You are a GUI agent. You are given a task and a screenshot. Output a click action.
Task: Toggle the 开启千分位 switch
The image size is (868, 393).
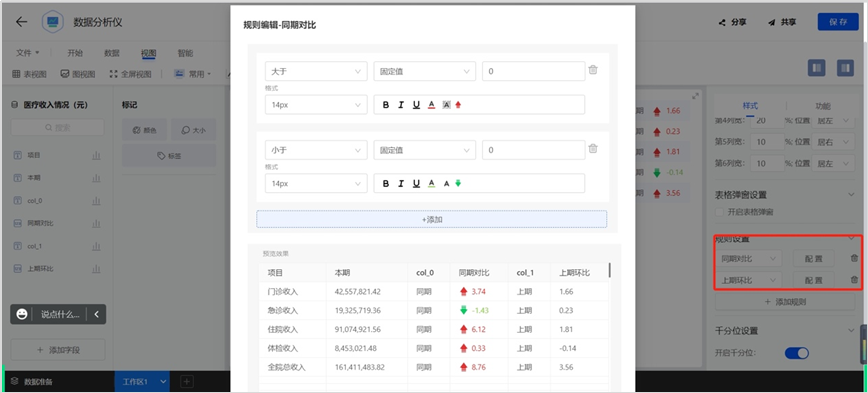point(797,353)
